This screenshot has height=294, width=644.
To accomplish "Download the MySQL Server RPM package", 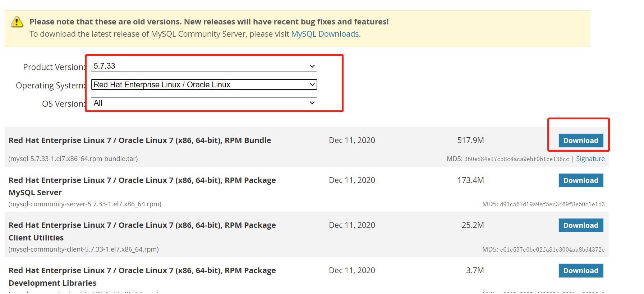I will (581, 180).
